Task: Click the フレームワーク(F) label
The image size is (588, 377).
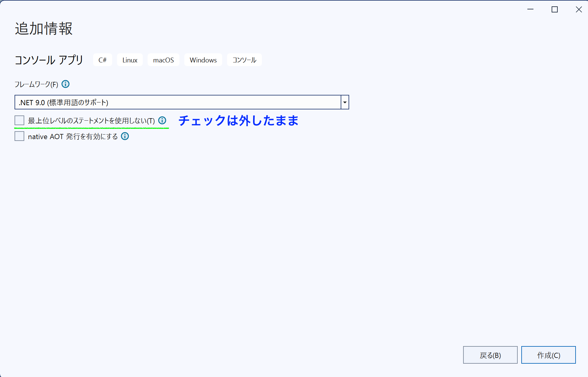Action: pyautogui.click(x=36, y=84)
